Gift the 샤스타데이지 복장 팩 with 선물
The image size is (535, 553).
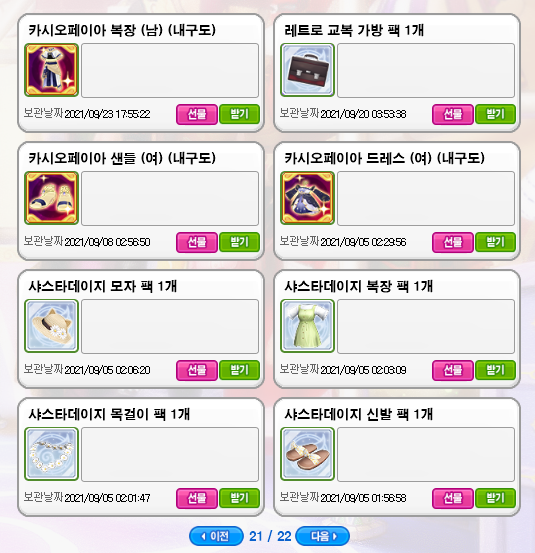click(453, 370)
